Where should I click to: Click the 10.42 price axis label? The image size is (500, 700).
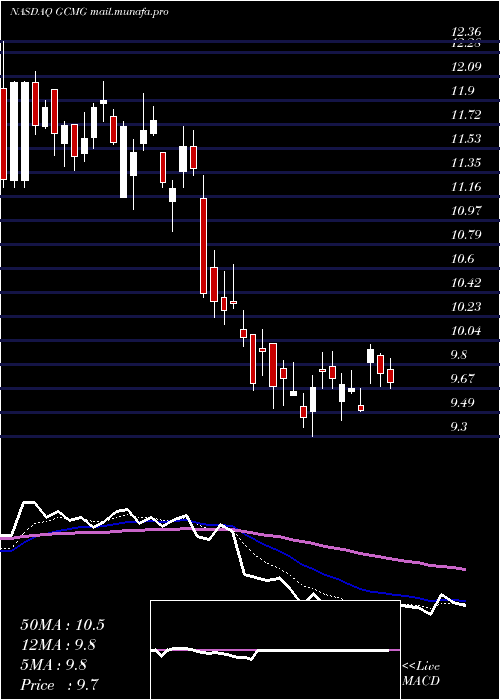(466, 283)
